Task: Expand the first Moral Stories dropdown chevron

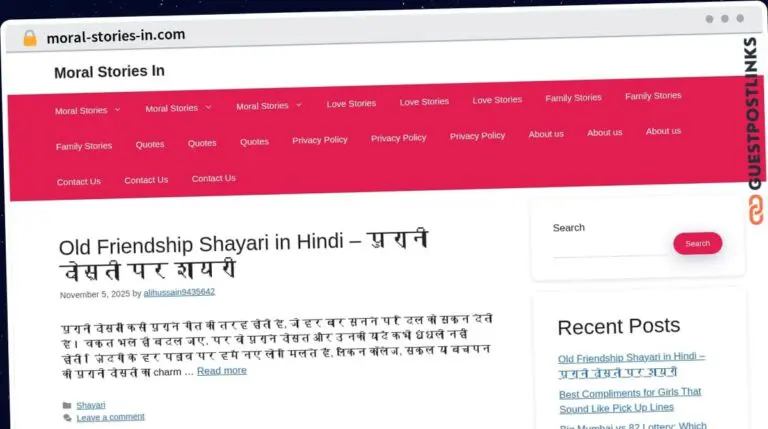Action: 117,110
